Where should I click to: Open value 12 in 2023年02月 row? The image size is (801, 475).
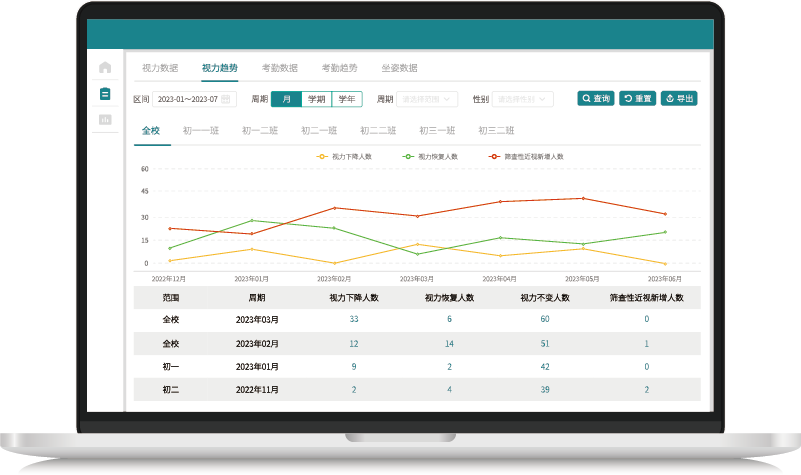pyautogui.click(x=354, y=344)
